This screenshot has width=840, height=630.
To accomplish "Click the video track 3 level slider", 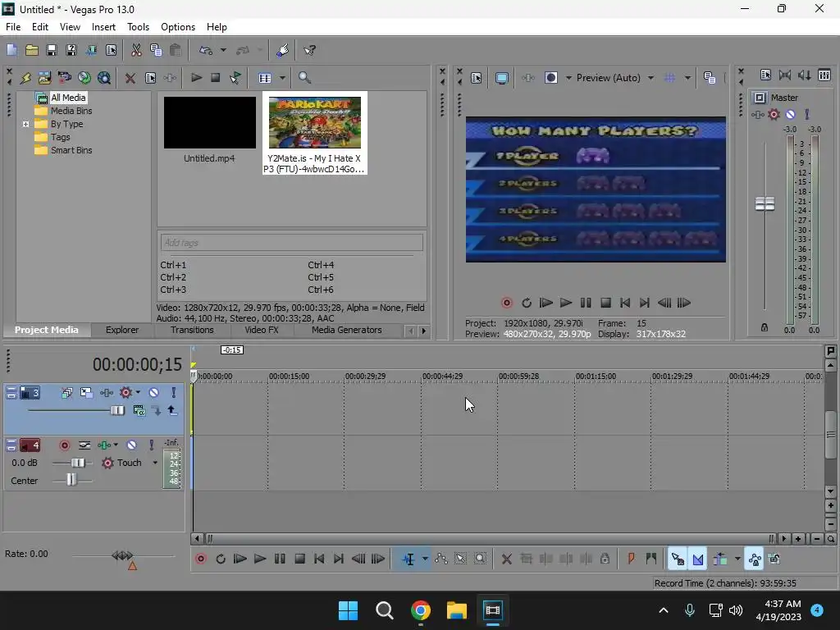I will pos(117,410).
